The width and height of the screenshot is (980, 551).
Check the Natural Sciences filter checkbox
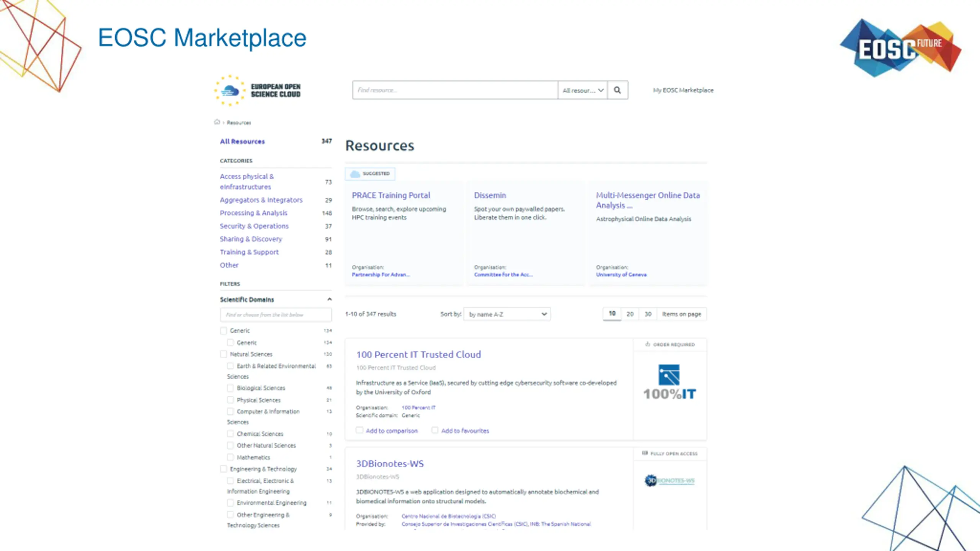[x=224, y=354]
